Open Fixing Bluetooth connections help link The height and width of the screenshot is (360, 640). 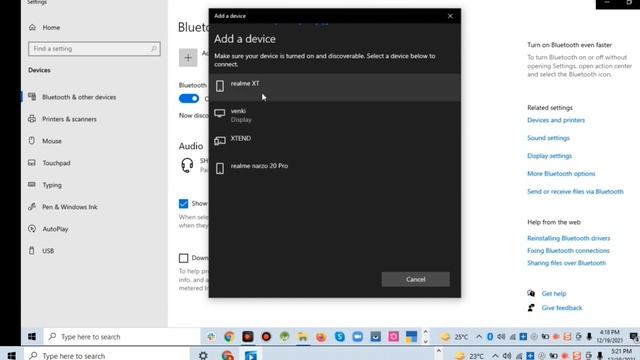[x=568, y=251]
